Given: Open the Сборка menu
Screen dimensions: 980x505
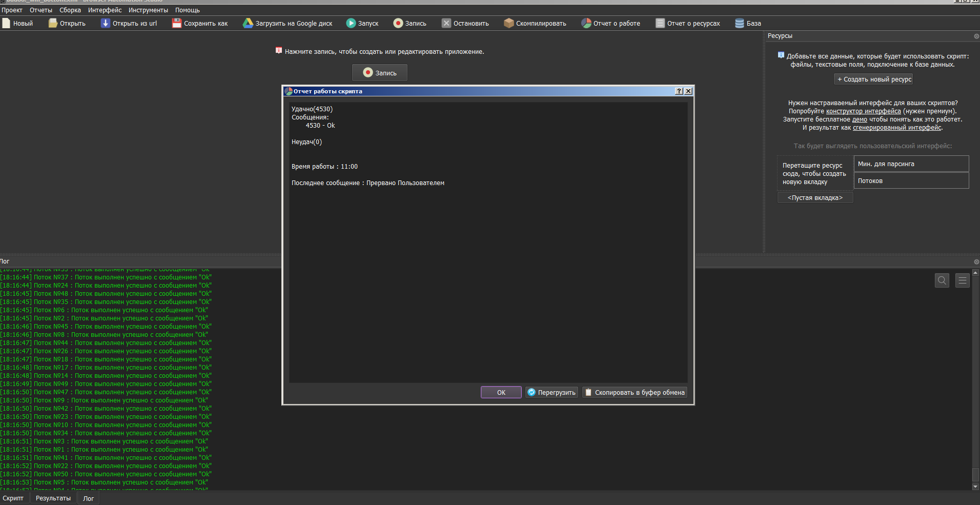Looking at the screenshot, I should click(70, 10).
